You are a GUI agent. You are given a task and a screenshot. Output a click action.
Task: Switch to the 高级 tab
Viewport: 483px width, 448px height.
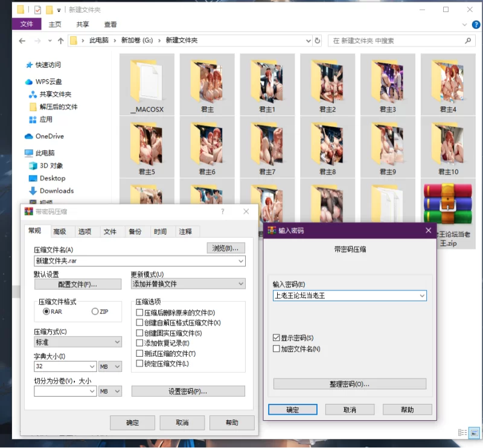click(x=59, y=232)
